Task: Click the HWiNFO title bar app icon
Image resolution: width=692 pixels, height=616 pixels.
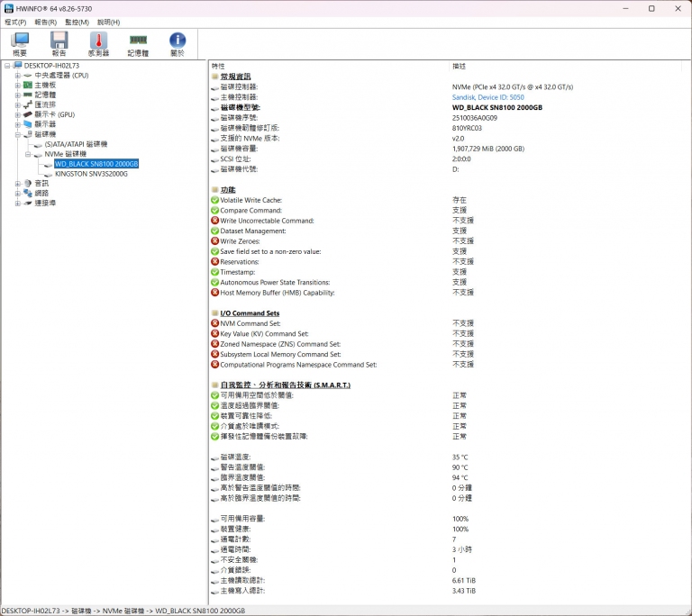Action: [x=8, y=8]
